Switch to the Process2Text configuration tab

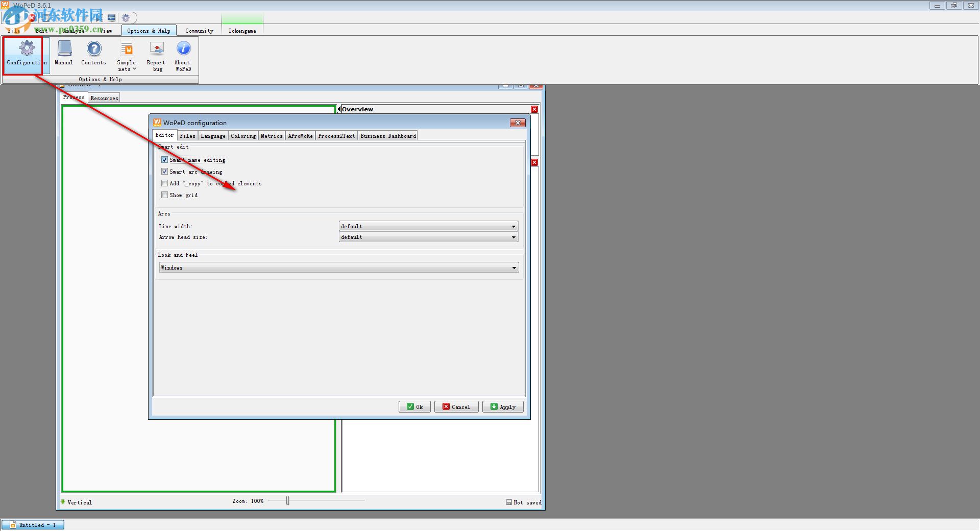[x=336, y=136]
